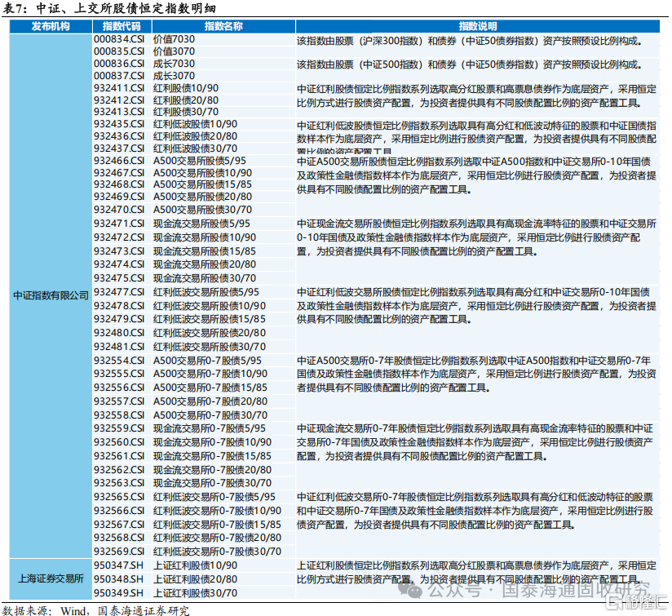Click A500交易所0-7股债10/90 cell
The width and height of the screenshot is (672, 616).
pos(210,374)
